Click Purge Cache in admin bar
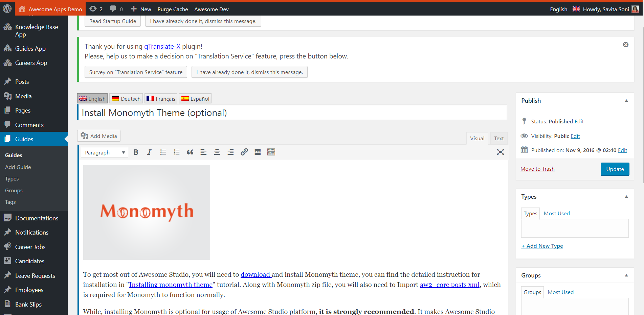644x315 pixels. 173,9
